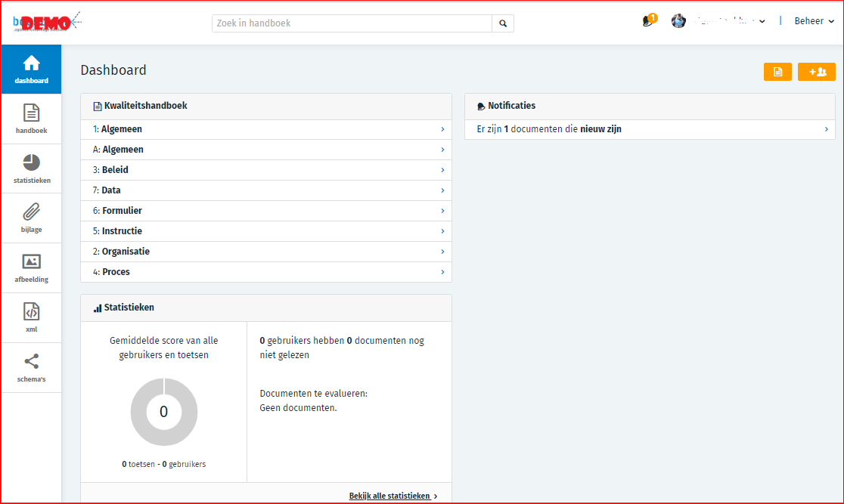The width and height of the screenshot is (844, 504).
Task: Open '4: Proces' handbook section
Action: 266,272
